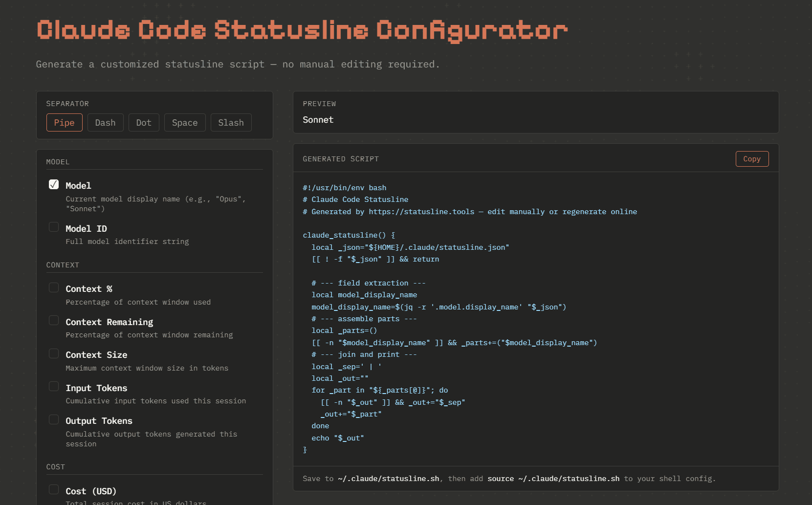Click the '# --- join and print ---' comment
The height and width of the screenshot is (505, 812).
coord(364,354)
